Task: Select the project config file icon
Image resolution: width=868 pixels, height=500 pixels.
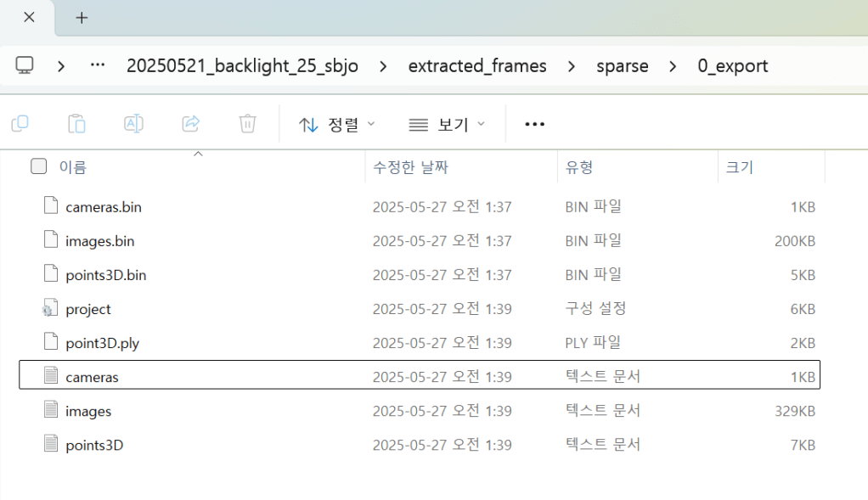Action: point(50,309)
